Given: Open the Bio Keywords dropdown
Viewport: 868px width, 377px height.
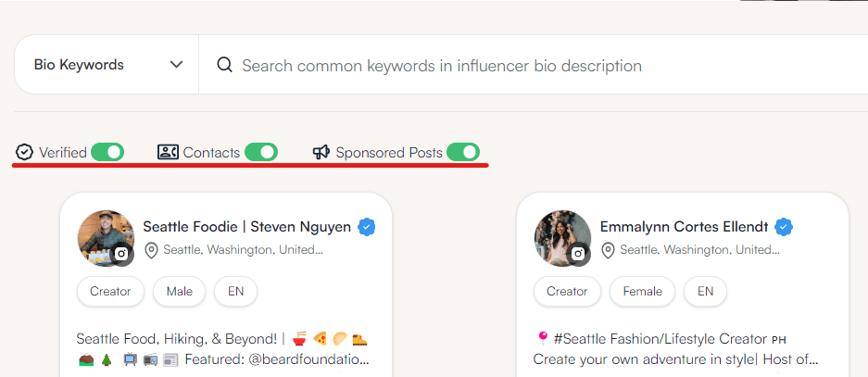Looking at the screenshot, I should (107, 65).
